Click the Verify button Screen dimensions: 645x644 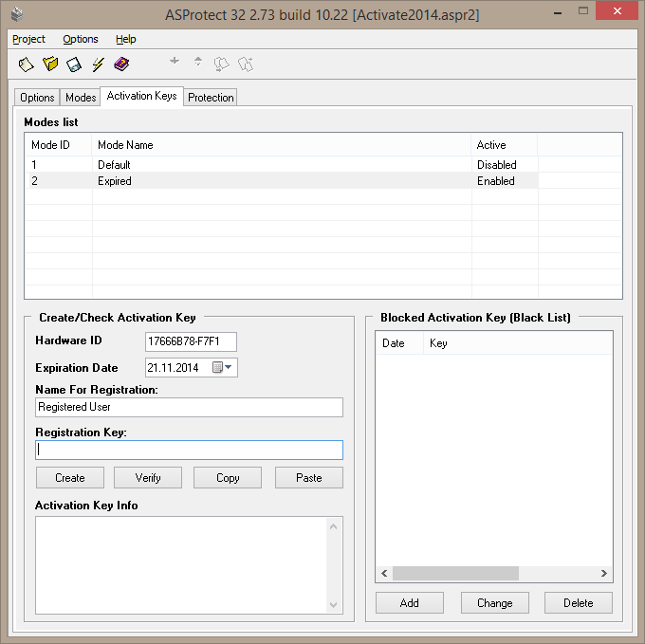tap(148, 477)
